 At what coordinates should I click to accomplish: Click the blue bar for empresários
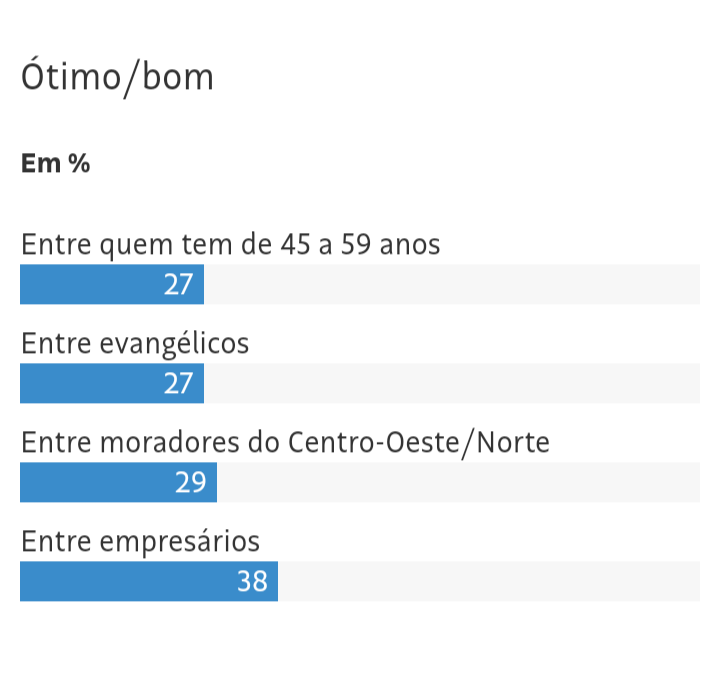tap(120, 582)
